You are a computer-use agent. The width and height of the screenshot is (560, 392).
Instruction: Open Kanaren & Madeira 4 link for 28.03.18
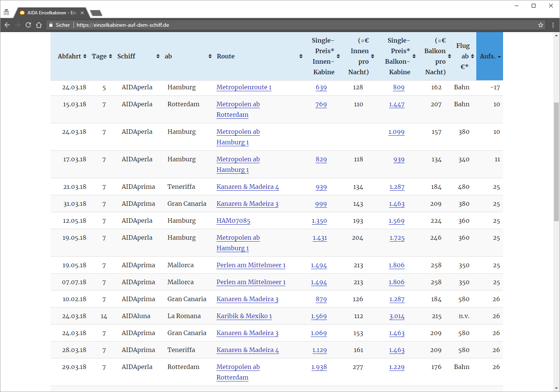click(x=248, y=350)
